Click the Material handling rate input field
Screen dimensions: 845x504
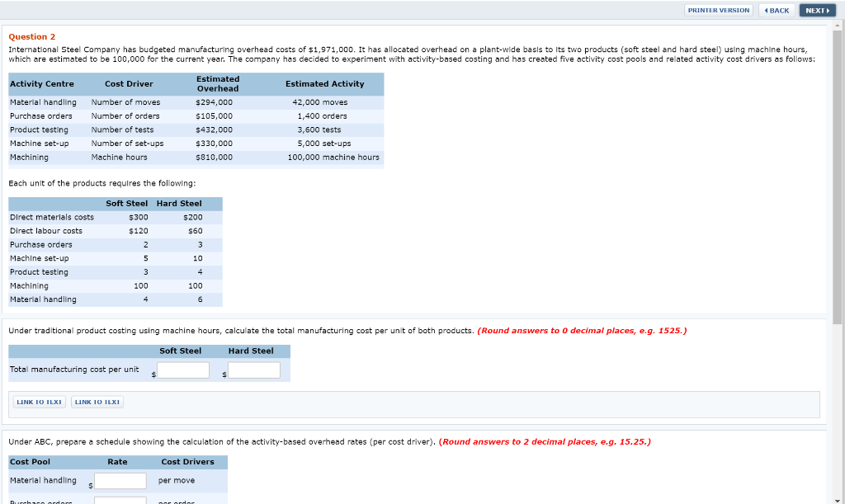[120, 480]
